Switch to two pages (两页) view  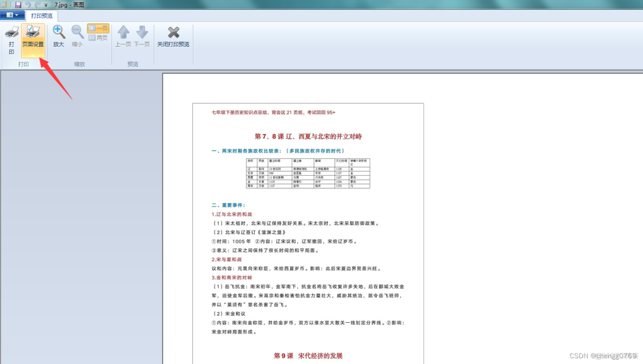click(98, 38)
